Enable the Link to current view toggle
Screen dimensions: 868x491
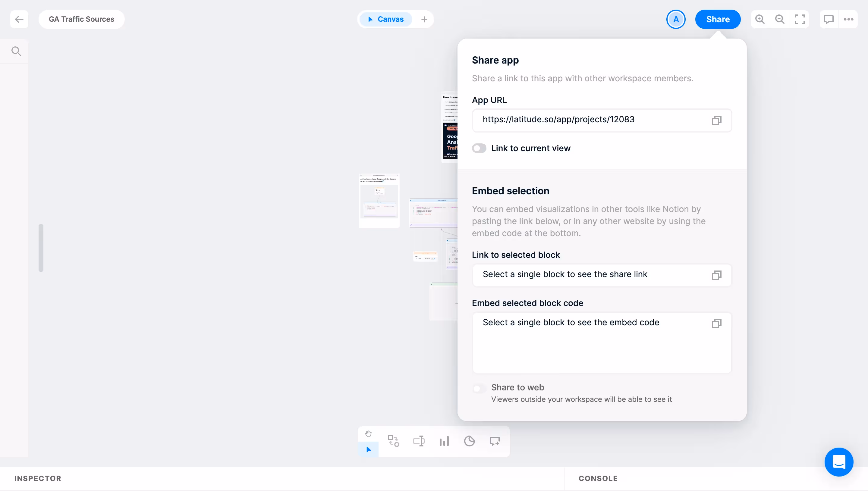(479, 148)
